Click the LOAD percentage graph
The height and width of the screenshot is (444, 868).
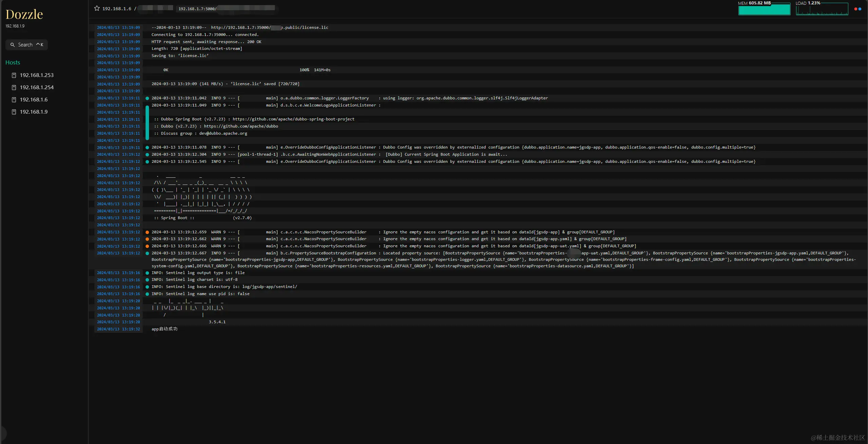tap(822, 10)
